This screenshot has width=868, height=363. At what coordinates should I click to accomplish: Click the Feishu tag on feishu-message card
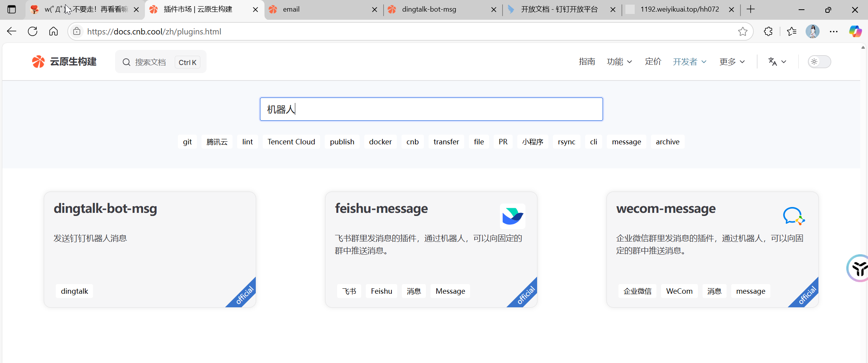(x=382, y=291)
